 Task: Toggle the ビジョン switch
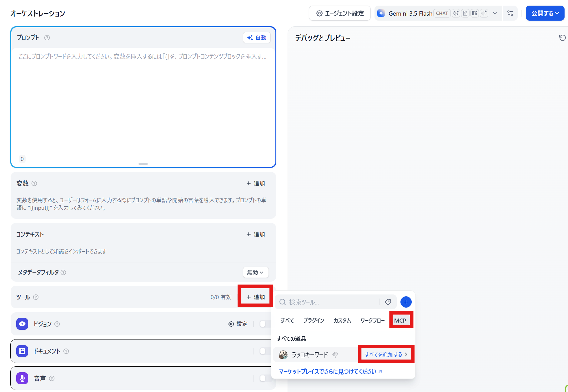(265, 324)
